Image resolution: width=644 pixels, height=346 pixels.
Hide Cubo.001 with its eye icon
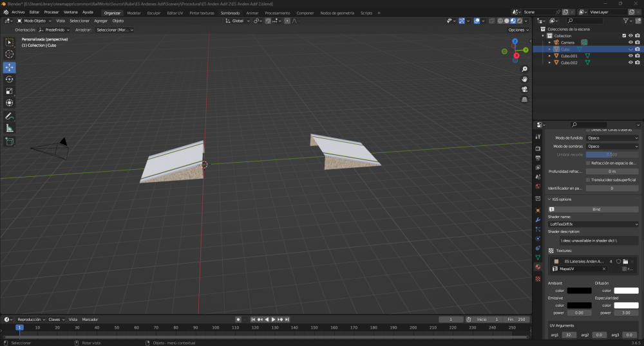point(630,56)
